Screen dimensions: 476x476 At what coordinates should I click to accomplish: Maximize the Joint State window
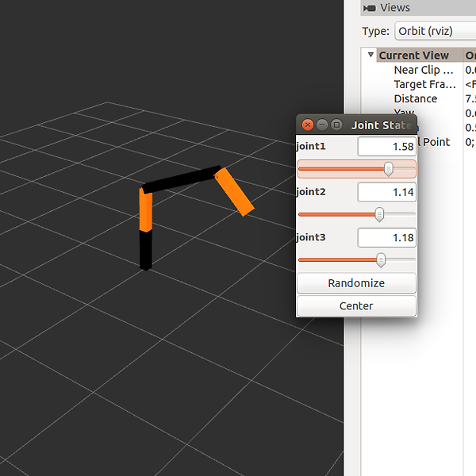tap(336, 125)
